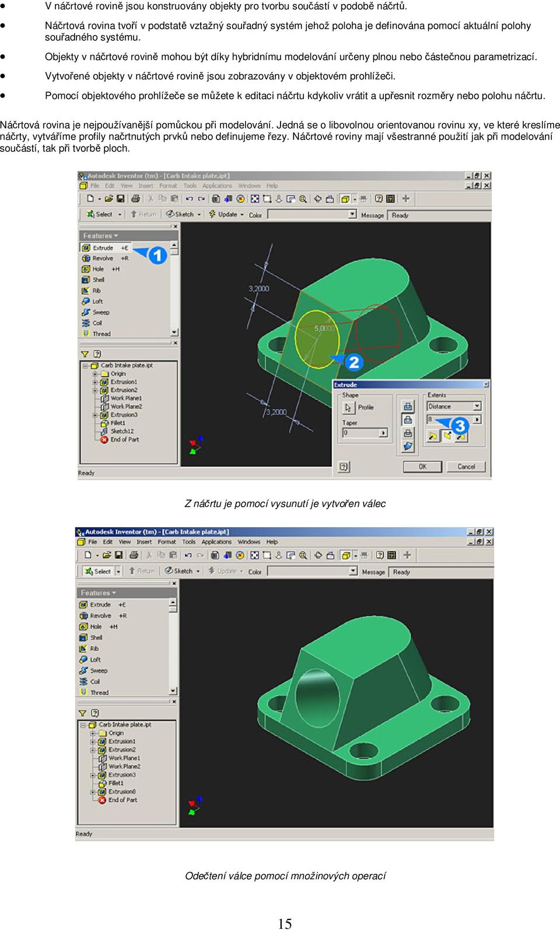The image size is (560, 930).
Task: Pick Coil tool in lower screenshot's Features panel
Action: (90, 681)
